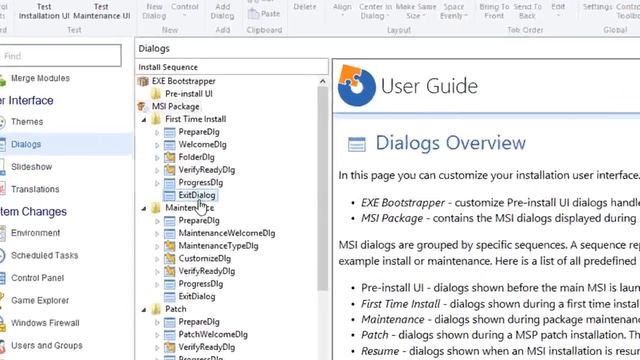Expand PrepareDlg under First Time Install
The width and height of the screenshot is (640, 360).
pos(157,132)
